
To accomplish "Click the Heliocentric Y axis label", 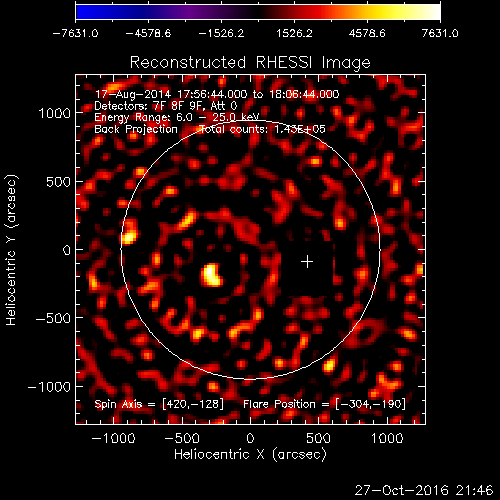I will (x=11, y=250).
